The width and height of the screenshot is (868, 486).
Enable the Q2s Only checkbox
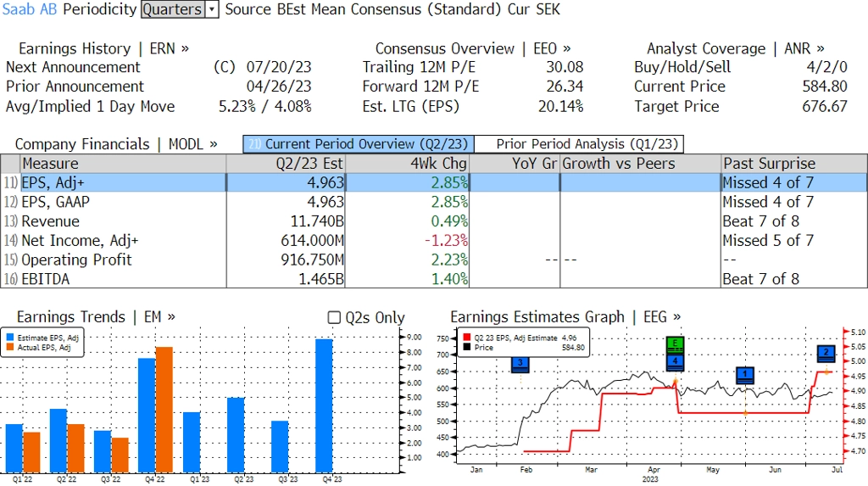(334, 317)
